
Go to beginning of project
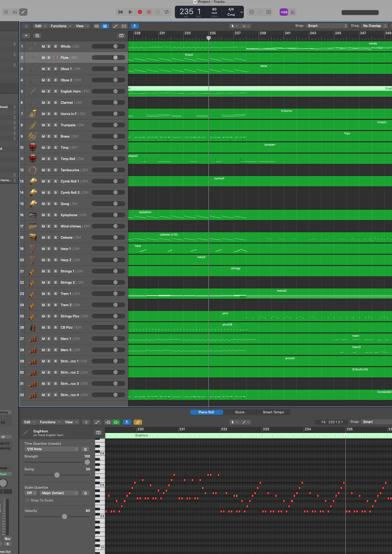(120, 12)
